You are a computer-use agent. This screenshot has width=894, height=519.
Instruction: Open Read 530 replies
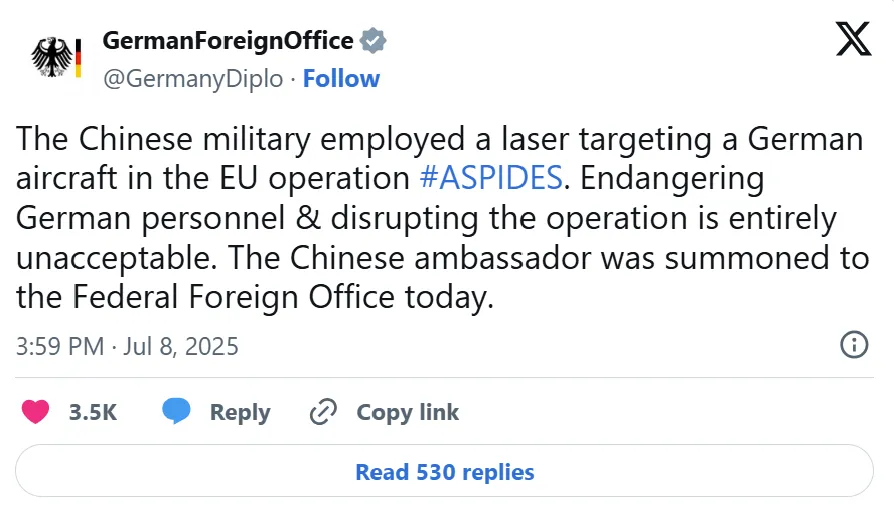coord(444,471)
